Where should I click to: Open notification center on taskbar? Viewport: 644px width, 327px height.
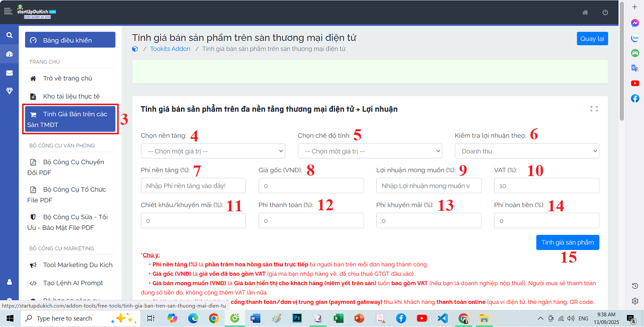coord(630,318)
